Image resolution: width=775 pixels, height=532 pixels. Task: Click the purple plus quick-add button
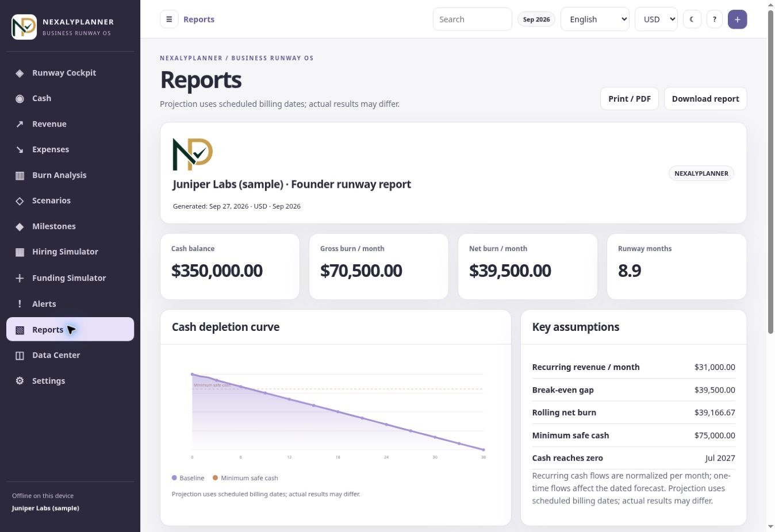[738, 19]
